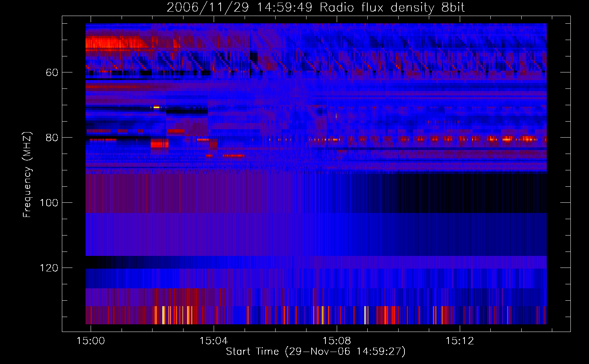The image size is (589, 364).
Task: Click the yellow spot near 70 MHz around 15:02
Action: click(156, 107)
